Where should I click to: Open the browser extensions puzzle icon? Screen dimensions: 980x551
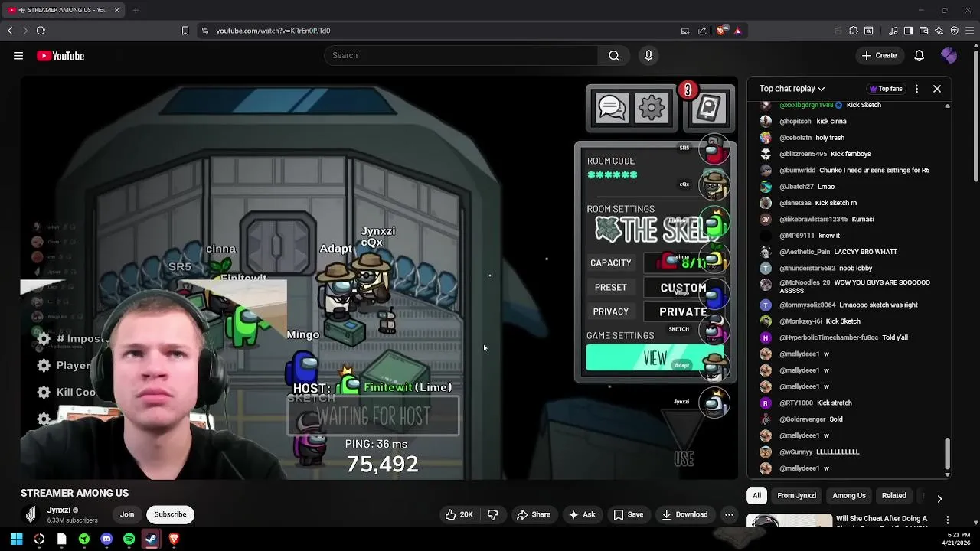[854, 31]
